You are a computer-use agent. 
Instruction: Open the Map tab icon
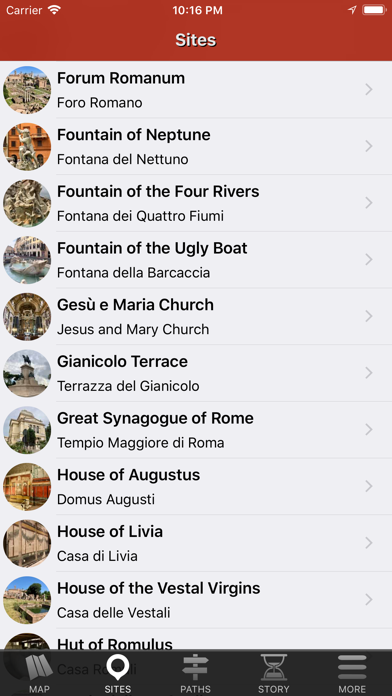point(39,668)
